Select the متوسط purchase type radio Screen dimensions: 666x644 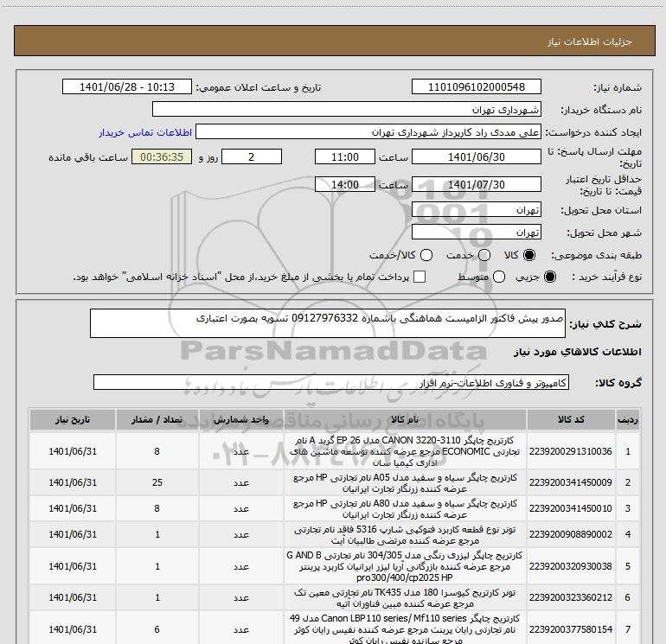[499, 277]
